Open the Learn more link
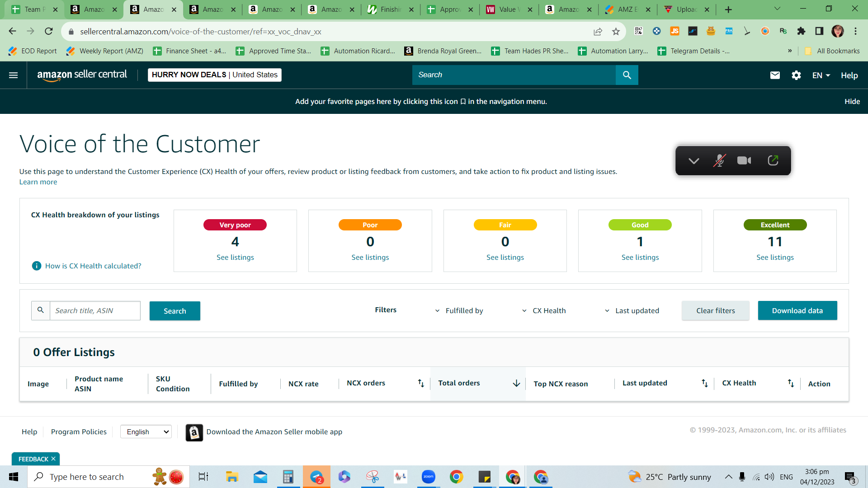The width and height of the screenshot is (868, 488). coord(38,182)
